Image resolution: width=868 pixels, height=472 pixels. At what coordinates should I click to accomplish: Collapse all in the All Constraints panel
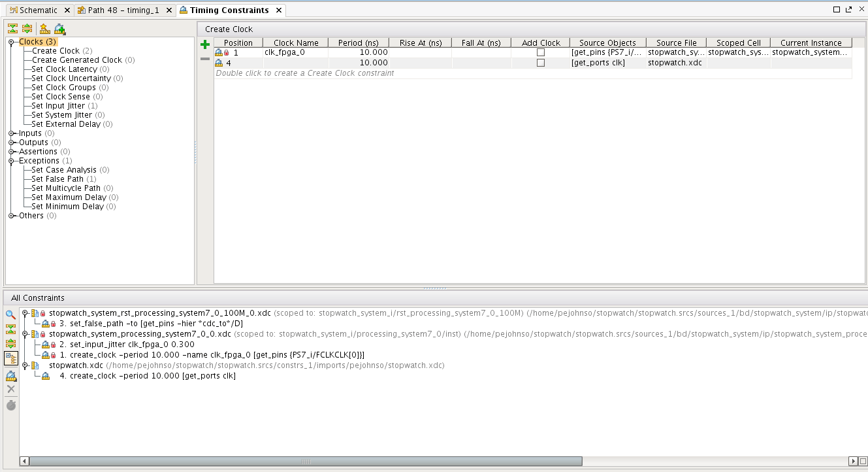tap(10, 329)
